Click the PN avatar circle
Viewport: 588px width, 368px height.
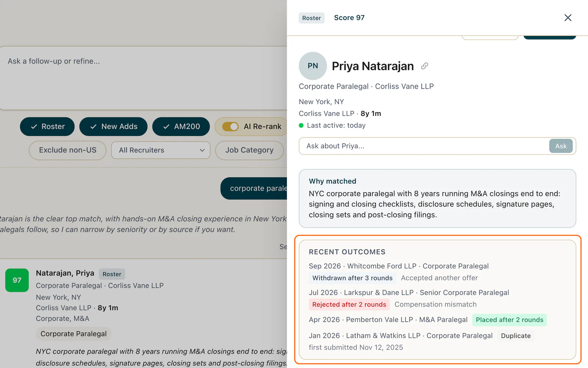point(313,66)
